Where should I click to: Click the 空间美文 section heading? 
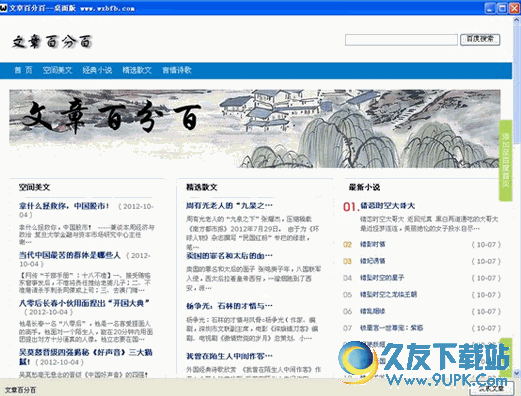[x=34, y=187]
